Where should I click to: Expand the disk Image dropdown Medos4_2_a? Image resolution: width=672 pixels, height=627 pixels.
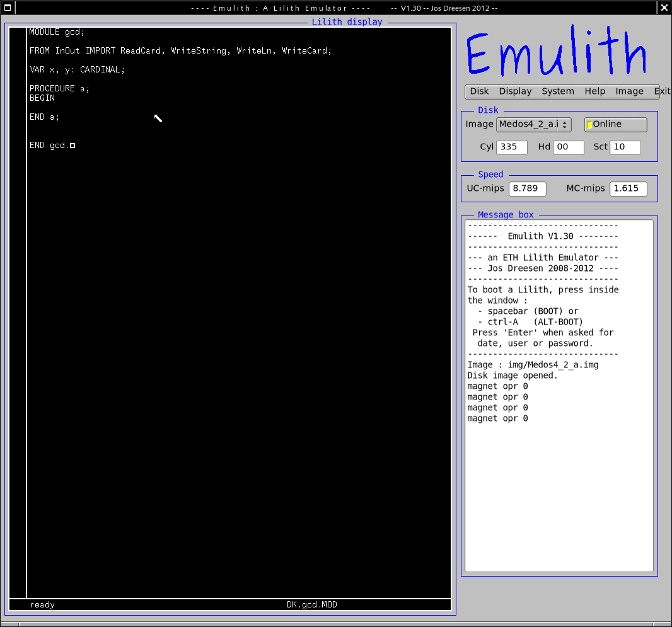click(x=533, y=124)
